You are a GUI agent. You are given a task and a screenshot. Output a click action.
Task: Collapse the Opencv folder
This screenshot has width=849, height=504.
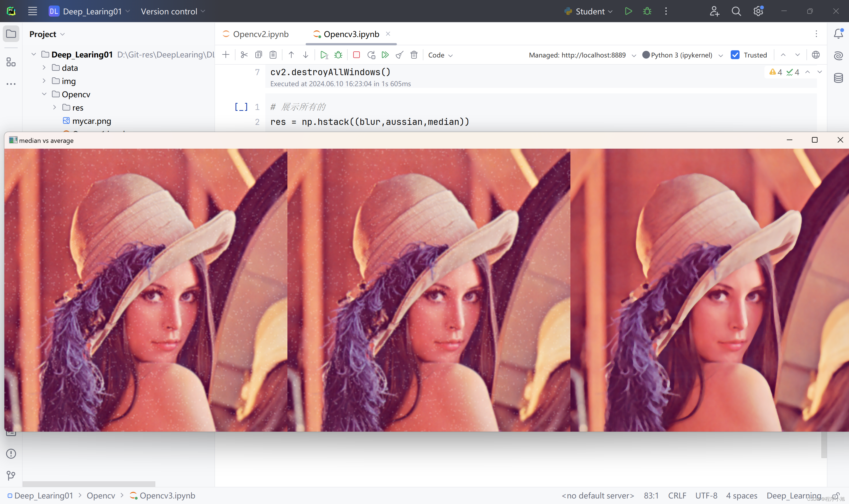pyautogui.click(x=44, y=95)
